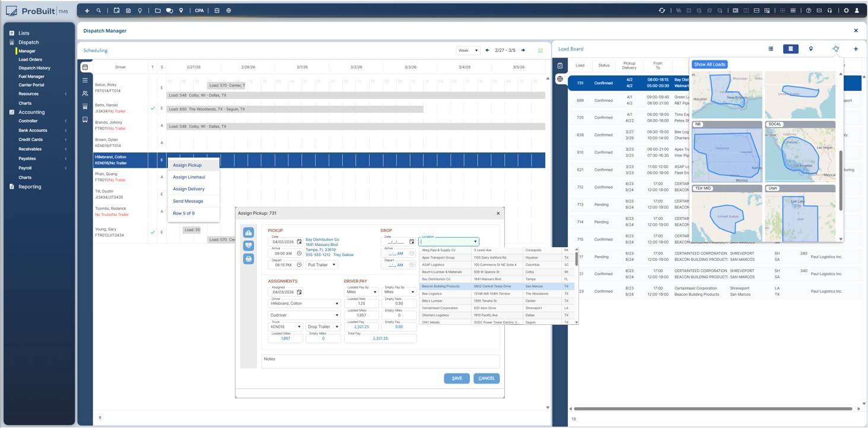Click the Show All Loads button

(x=710, y=65)
